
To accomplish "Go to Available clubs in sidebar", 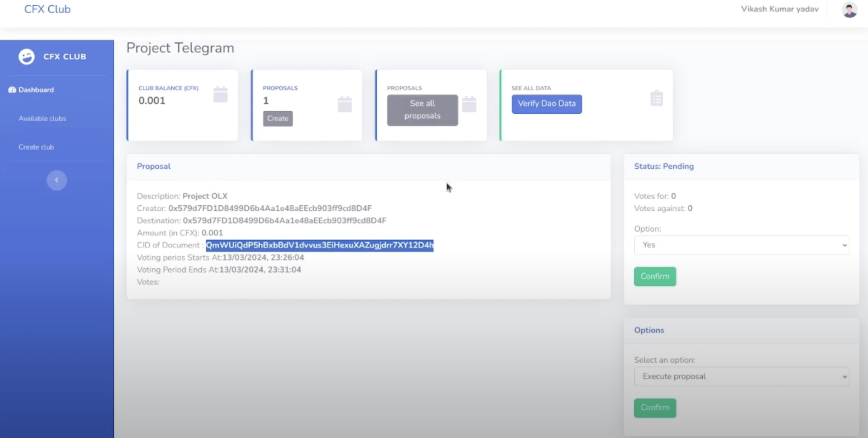I will tap(42, 118).
